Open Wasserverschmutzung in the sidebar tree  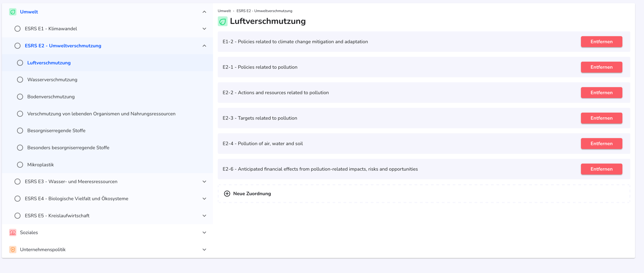pyautogui.click(x=52, y=80)
